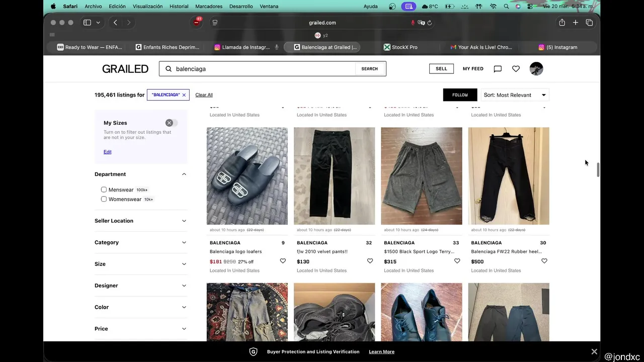644x362 pixels.
Task: Go back using Safari's back arrow
Action: (x=115, y=23)
